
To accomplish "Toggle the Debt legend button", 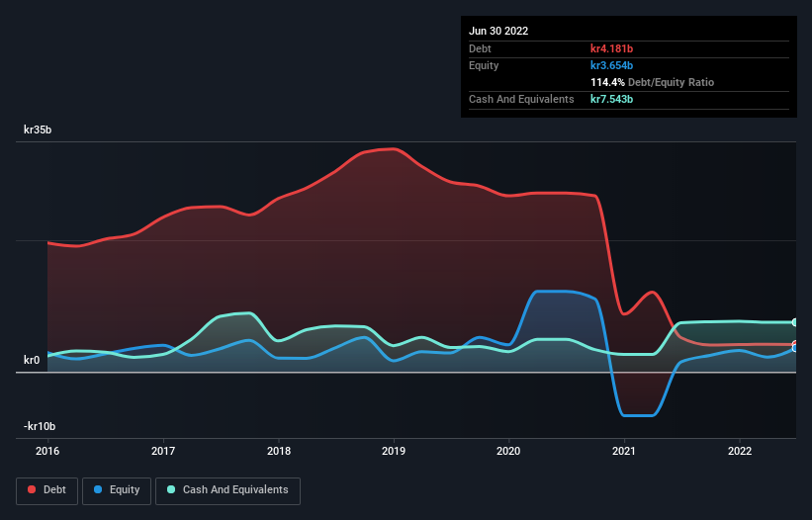I will click(47, 490).
